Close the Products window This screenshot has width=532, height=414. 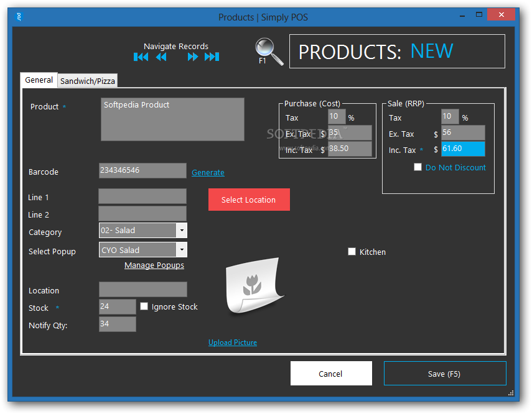(x=501, y=14)
